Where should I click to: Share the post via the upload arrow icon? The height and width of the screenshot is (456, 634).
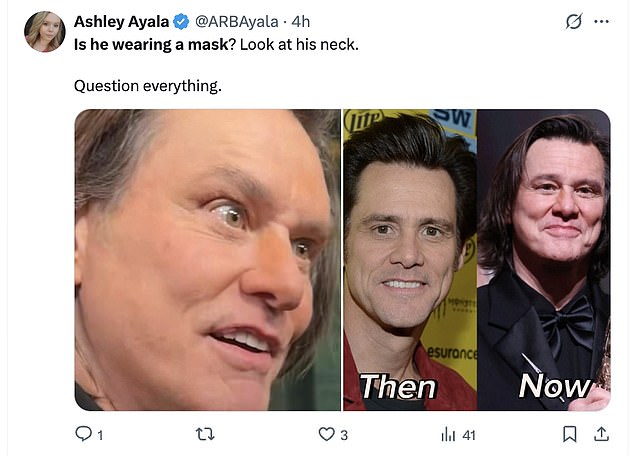coord(601,434)
